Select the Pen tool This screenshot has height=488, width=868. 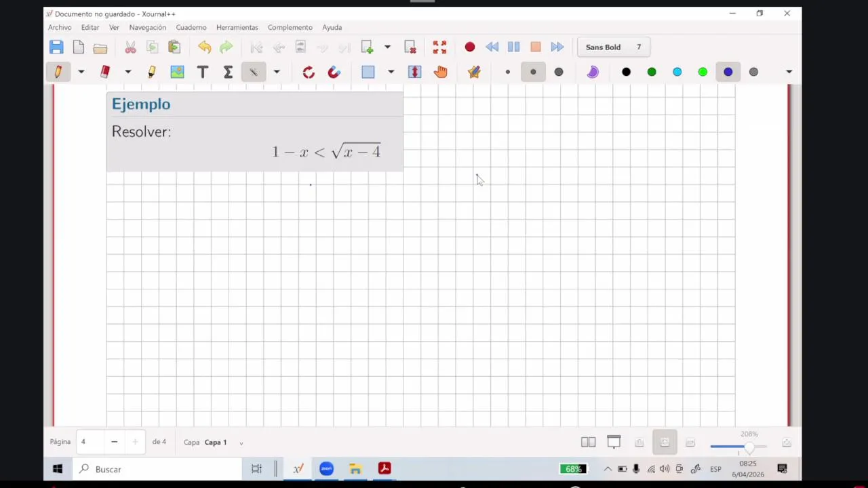click(x=58, y=72)
